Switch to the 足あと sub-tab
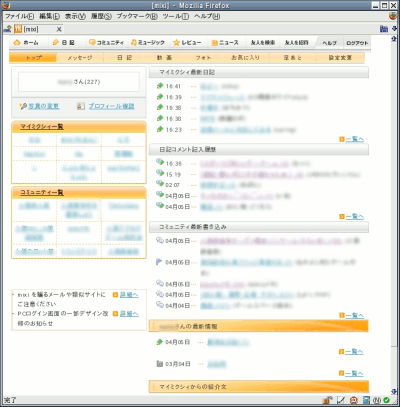This screenshot has height=407, width=400. pyautogui.click(x=293, y=58)
